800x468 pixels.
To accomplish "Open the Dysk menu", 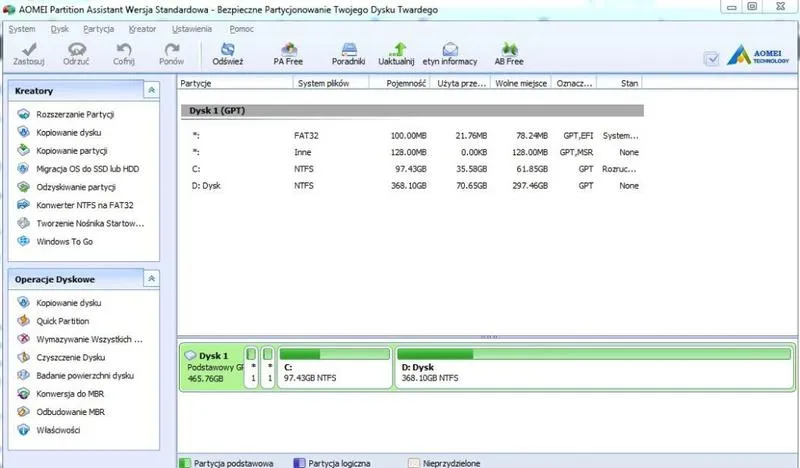I will [60, 29].
